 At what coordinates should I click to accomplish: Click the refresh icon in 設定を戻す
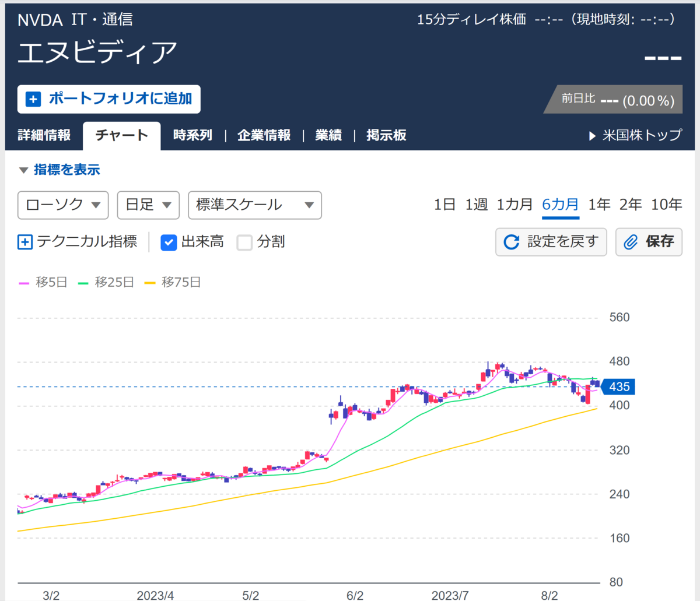(512, 242)
